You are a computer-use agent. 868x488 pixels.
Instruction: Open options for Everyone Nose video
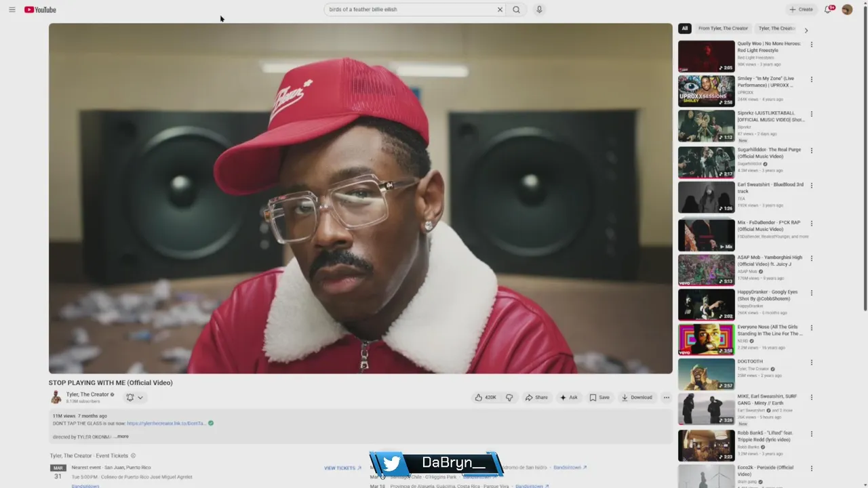coord(811,327)
